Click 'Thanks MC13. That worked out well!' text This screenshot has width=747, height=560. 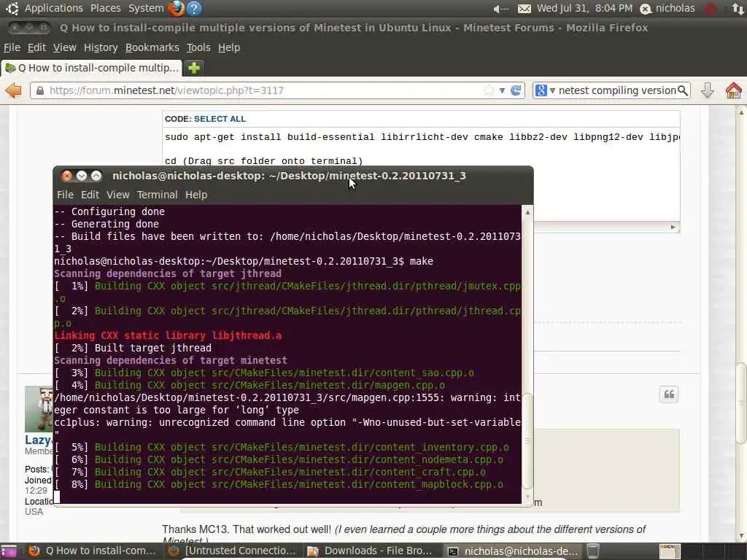click(x=247, y=529)
